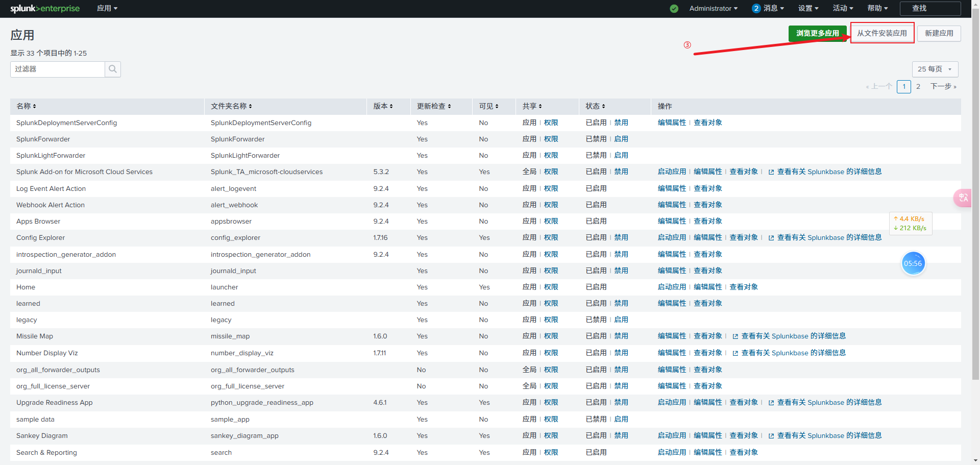Click 查看对象 for journald_input
This screenshot has width=980, height=465.
click(x=708, y=271)
